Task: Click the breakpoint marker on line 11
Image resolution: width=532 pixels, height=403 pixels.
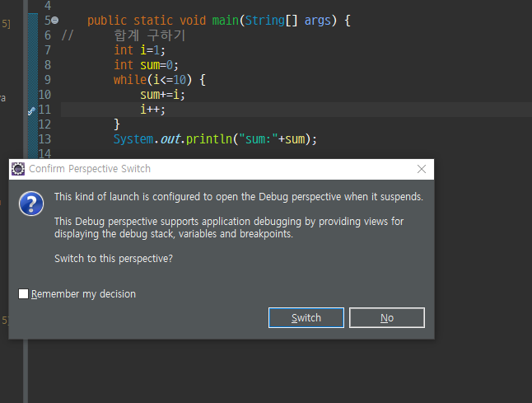Action: (x=31, y=110)
